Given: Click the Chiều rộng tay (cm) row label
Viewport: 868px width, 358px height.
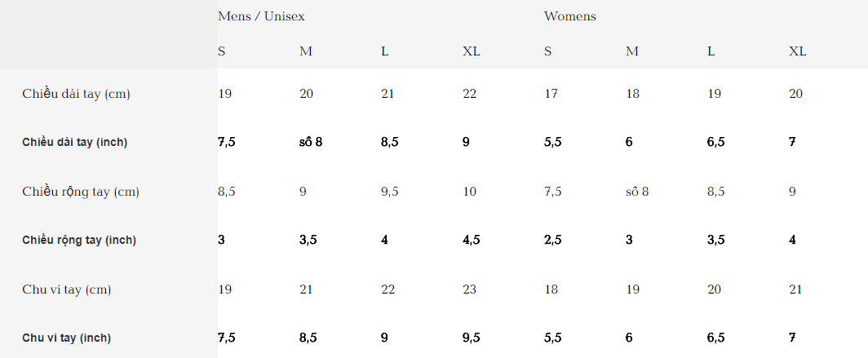Looking at the screenshot, I should click(x=81, y=192).
